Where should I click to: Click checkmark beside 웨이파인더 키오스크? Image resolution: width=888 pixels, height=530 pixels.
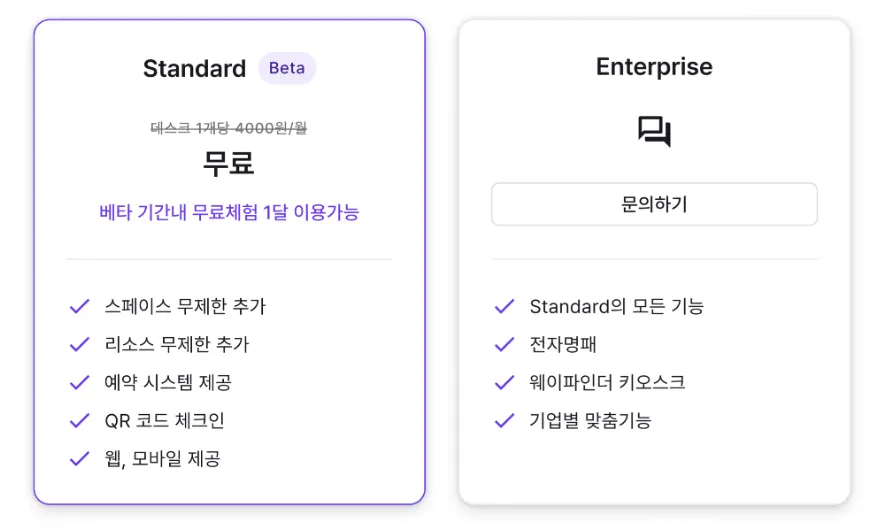tap(505, 382)
